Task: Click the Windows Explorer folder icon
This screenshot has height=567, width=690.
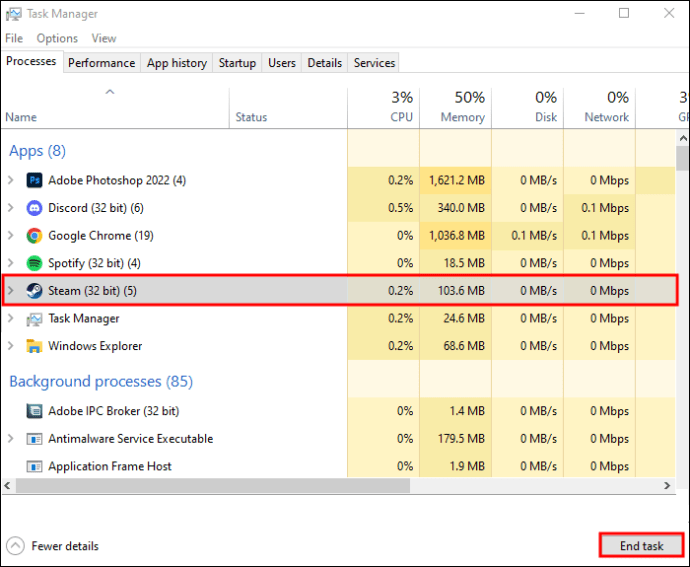Action: pos(34,346)
